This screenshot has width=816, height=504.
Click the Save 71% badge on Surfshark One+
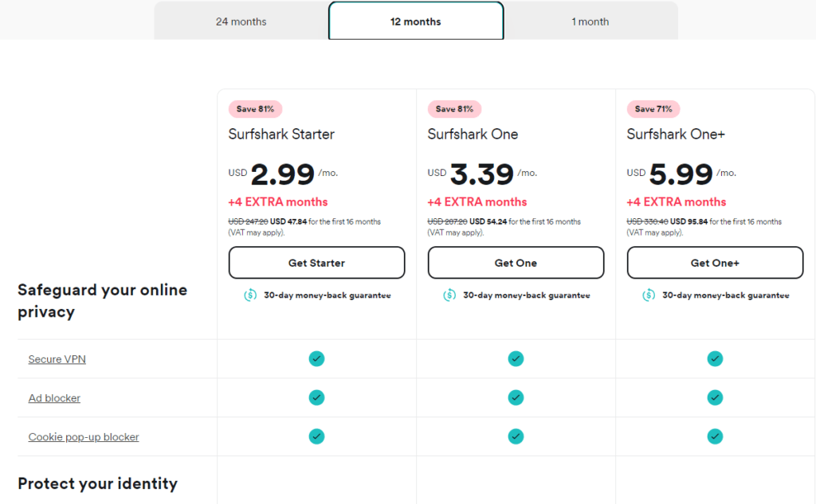(x=653, y=109)
